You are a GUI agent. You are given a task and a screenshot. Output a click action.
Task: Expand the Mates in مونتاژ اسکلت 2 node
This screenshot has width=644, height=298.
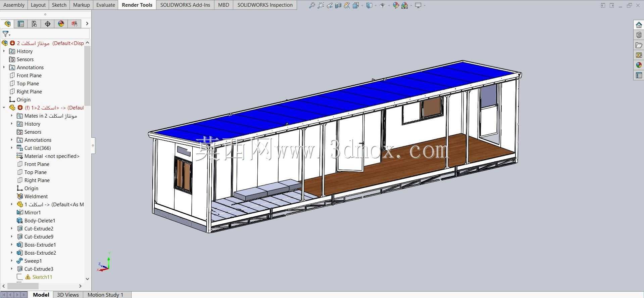click(x=12, y=116)
